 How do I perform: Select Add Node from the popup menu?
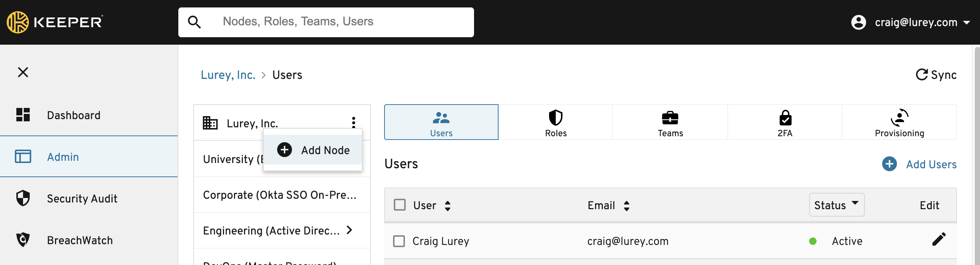pyautogui.click(x=313, y=150)
